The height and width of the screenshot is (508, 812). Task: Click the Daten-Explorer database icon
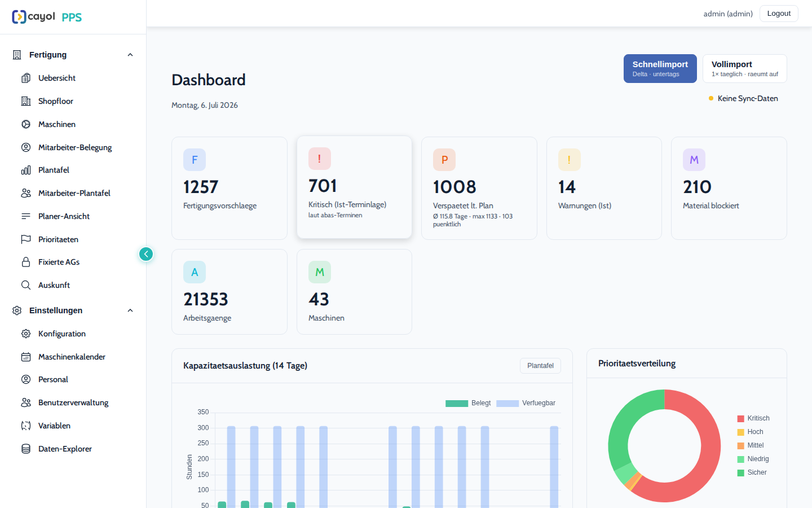click(x=26, y=449)
